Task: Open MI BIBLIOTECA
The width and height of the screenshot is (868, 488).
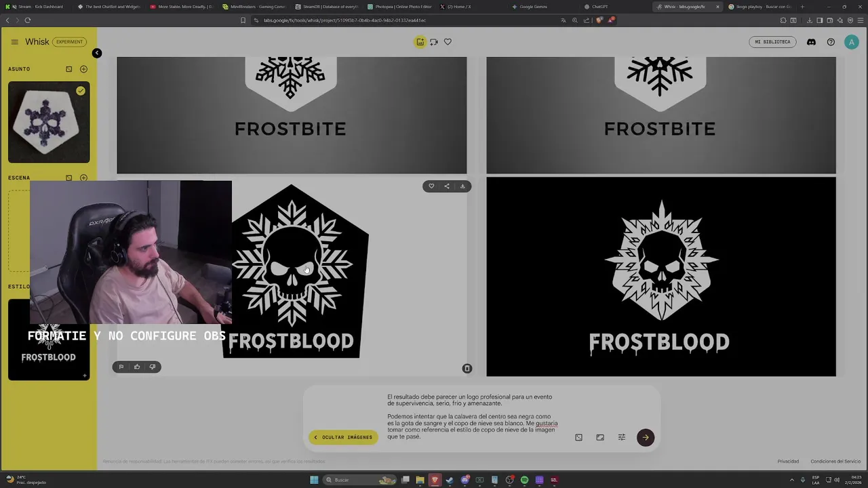Action: 773,42
